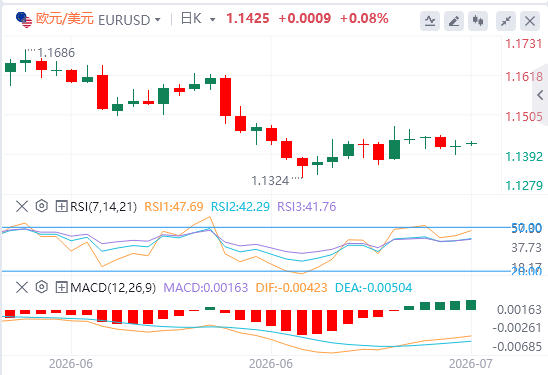Click the MACD(12,26,9) indicator label
Viewport: 548px width, 375px height.
pos(113,288)
